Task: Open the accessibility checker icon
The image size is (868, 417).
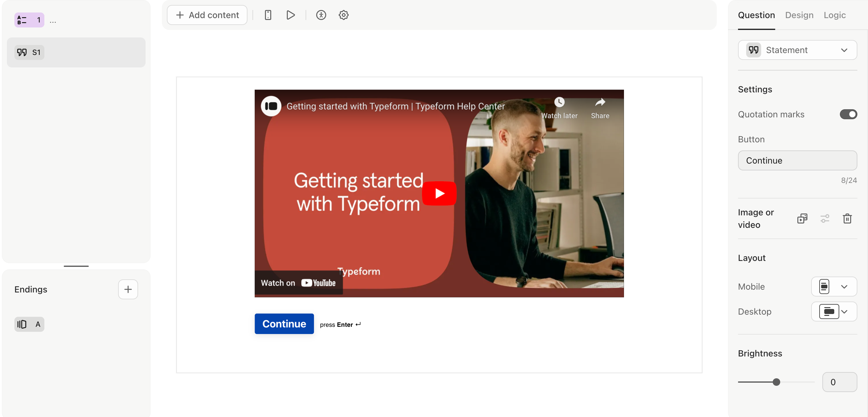Action: coord(321,15)
